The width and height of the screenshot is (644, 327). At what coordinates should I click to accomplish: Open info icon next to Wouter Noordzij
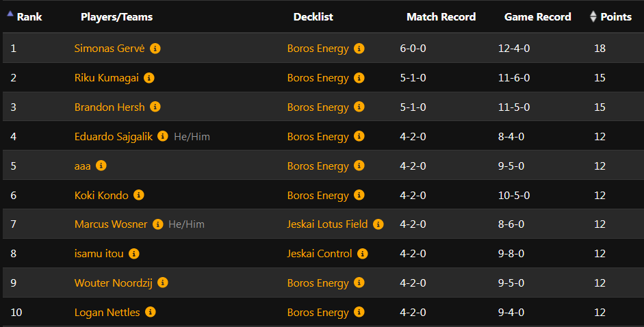(163, 283)
